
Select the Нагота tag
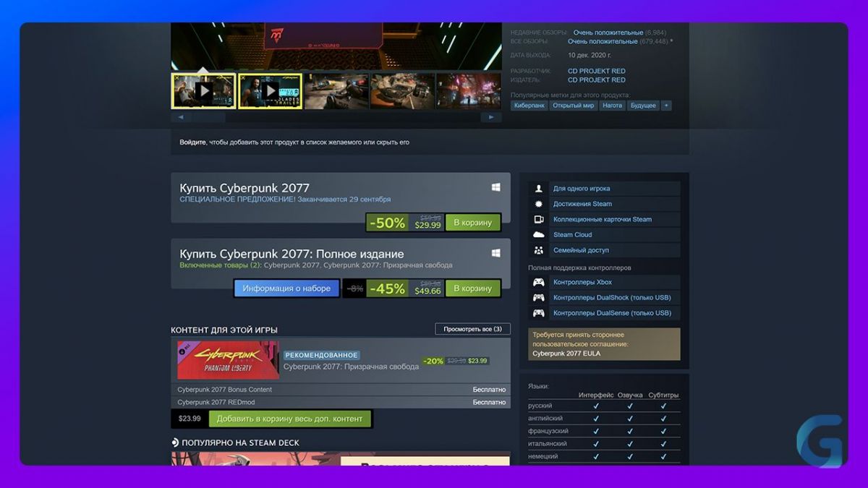click(612, 106)
